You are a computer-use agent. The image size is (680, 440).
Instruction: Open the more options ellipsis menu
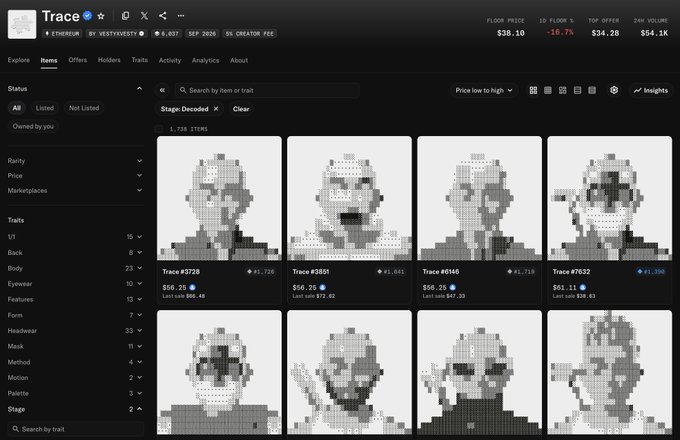[181, 16]
